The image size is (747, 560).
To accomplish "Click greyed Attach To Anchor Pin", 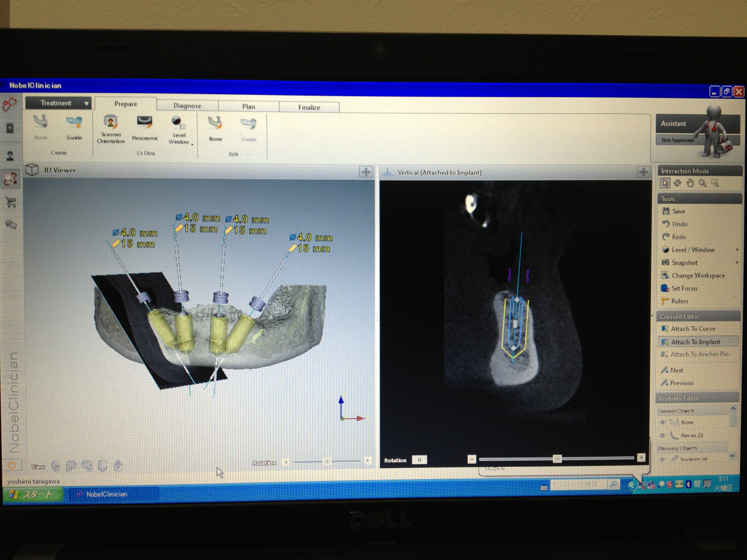I will [x=694, y=354].
